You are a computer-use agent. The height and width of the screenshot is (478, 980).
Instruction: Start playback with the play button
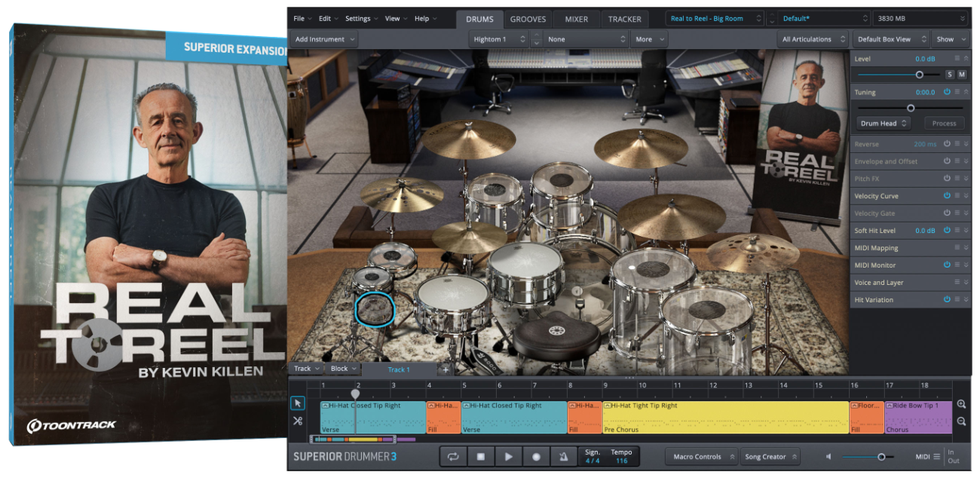[x=509, y=457]
